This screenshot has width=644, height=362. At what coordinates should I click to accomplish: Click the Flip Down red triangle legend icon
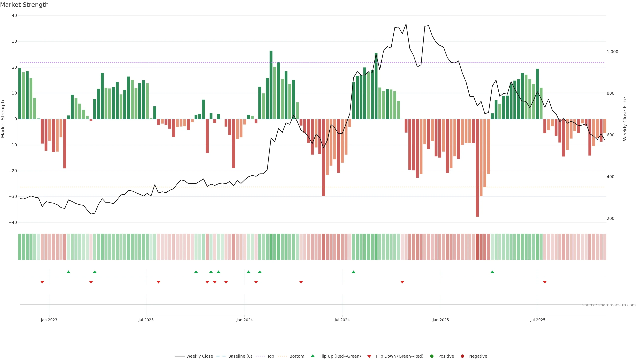(x=369, y=356)
